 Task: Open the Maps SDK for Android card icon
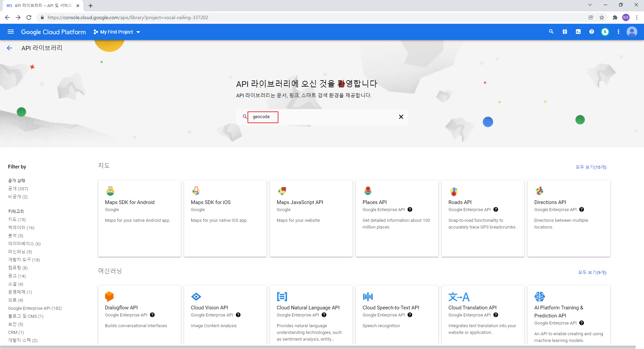(110, 191)
